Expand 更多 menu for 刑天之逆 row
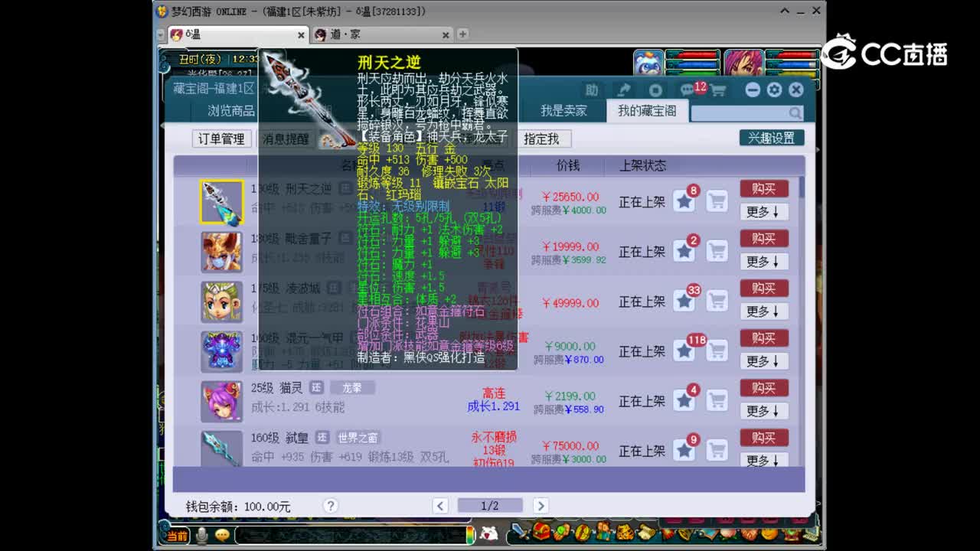The height and width of the screenshot is (551, 980). tap(763, 212)
